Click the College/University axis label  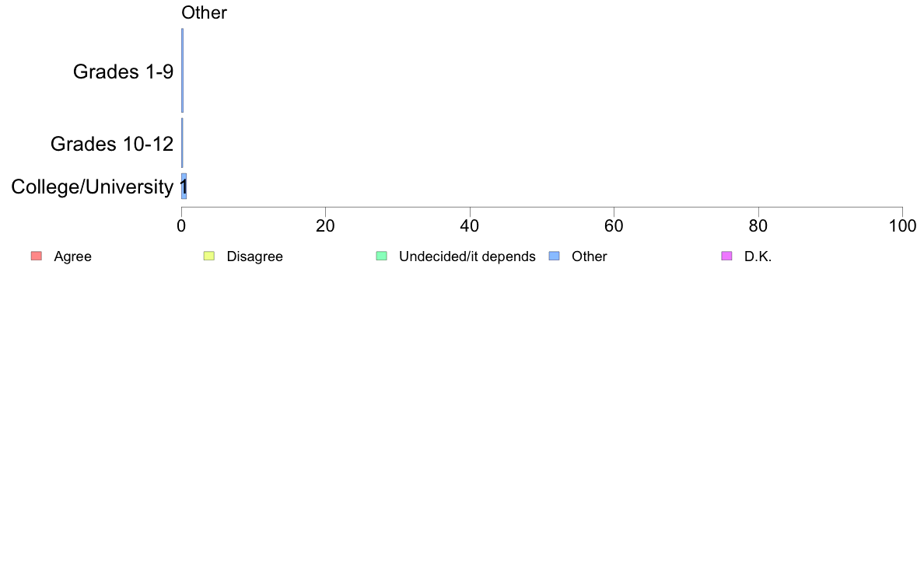click(93, 187)
